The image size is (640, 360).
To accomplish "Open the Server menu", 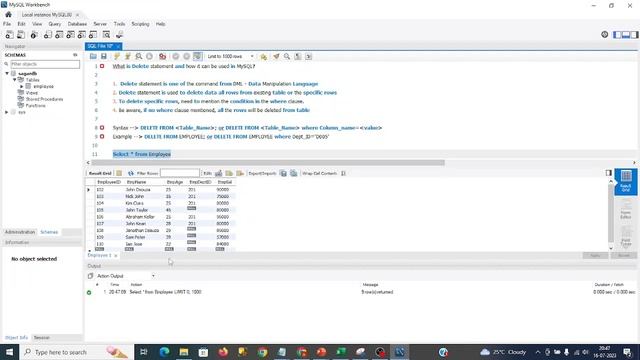I will pyautogui.click(x=100, y=24).
